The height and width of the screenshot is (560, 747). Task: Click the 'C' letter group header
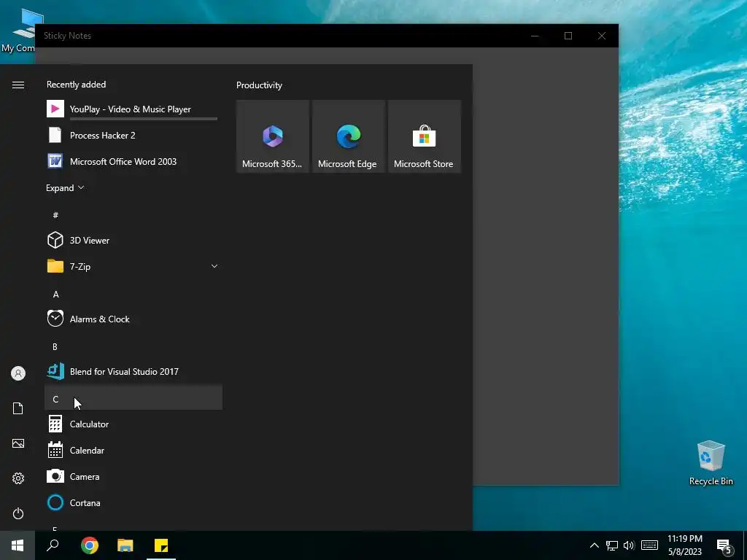point(133,399)
